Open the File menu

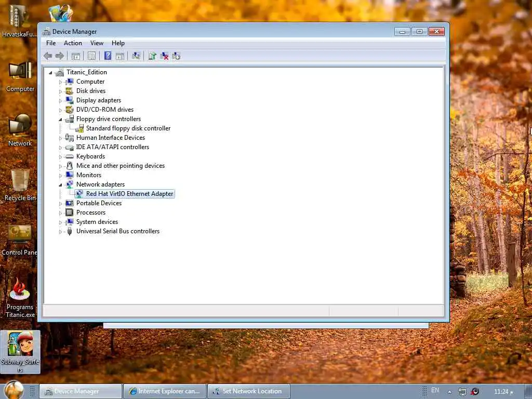51,43
